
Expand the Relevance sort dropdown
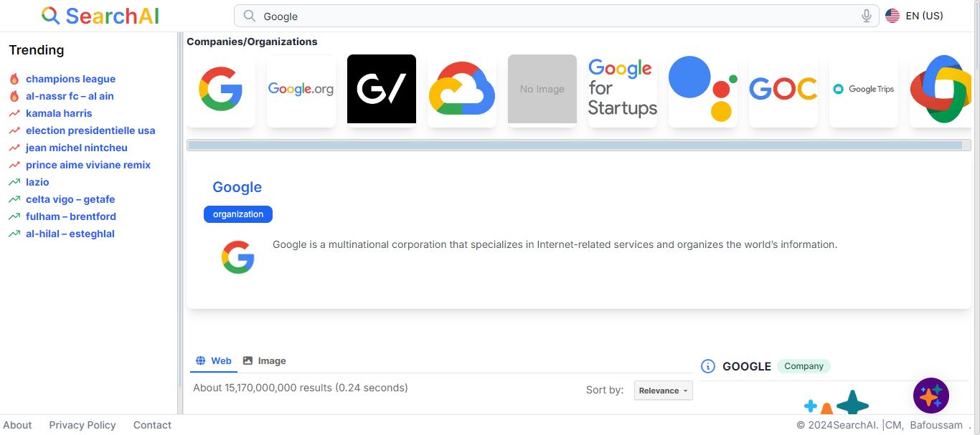pos(664,391)
